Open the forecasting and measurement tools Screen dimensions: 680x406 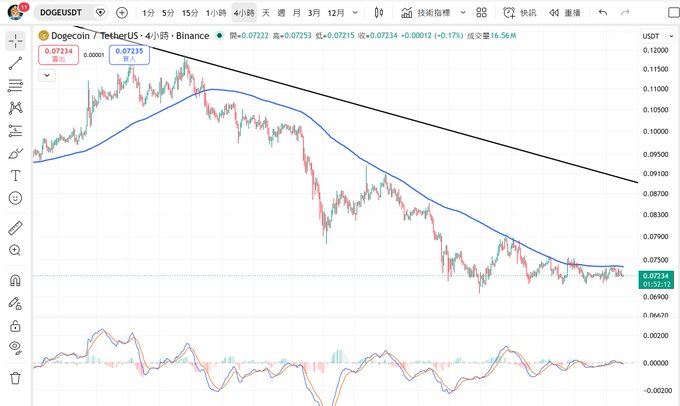pyautogui.click(x=16, y=131)
